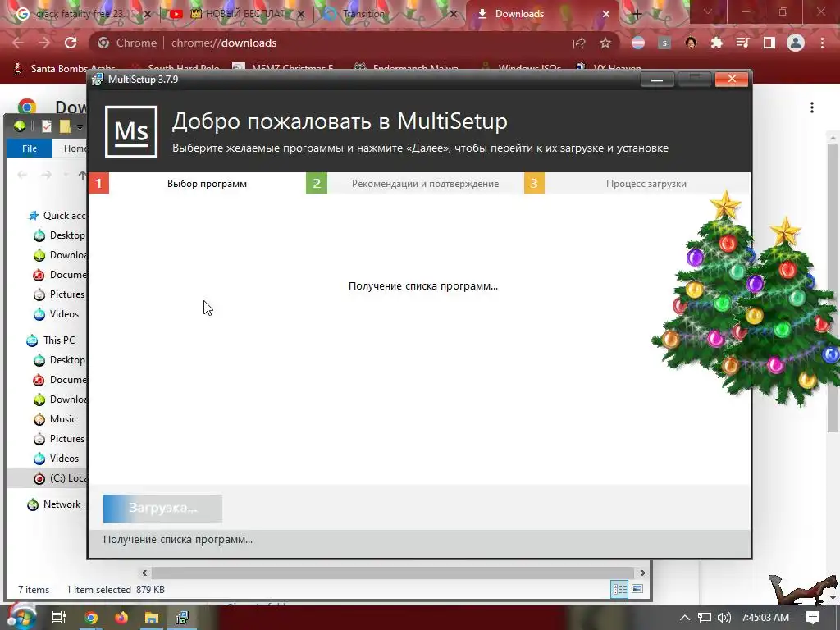Click Explorer quick toolbar properties checkmark icon

(47, 126)
